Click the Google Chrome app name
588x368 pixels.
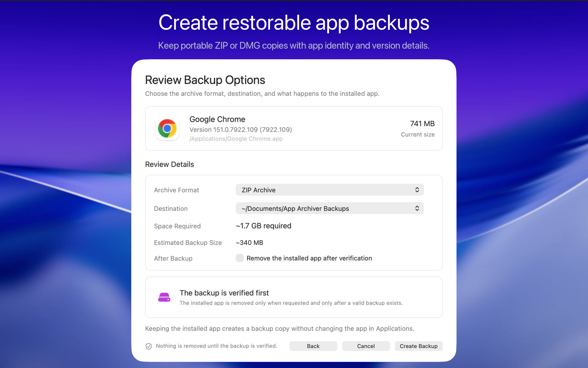pyautogui.click(x=217, y=119)
